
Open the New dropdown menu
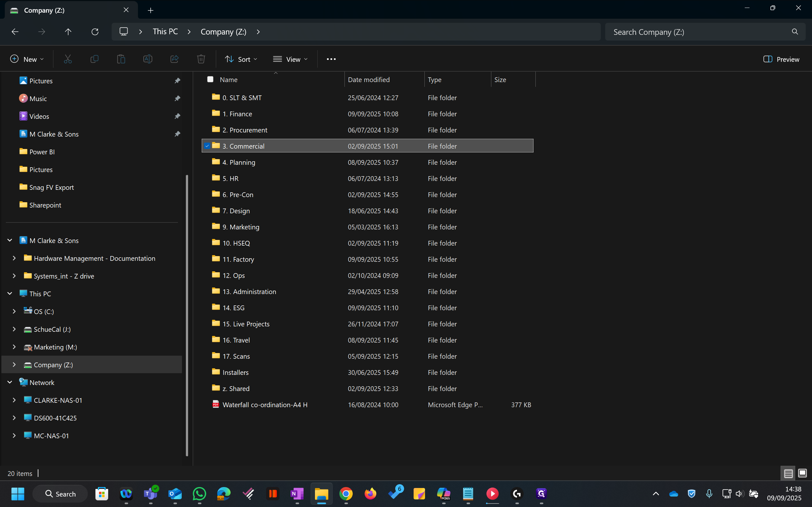point(27,59)
